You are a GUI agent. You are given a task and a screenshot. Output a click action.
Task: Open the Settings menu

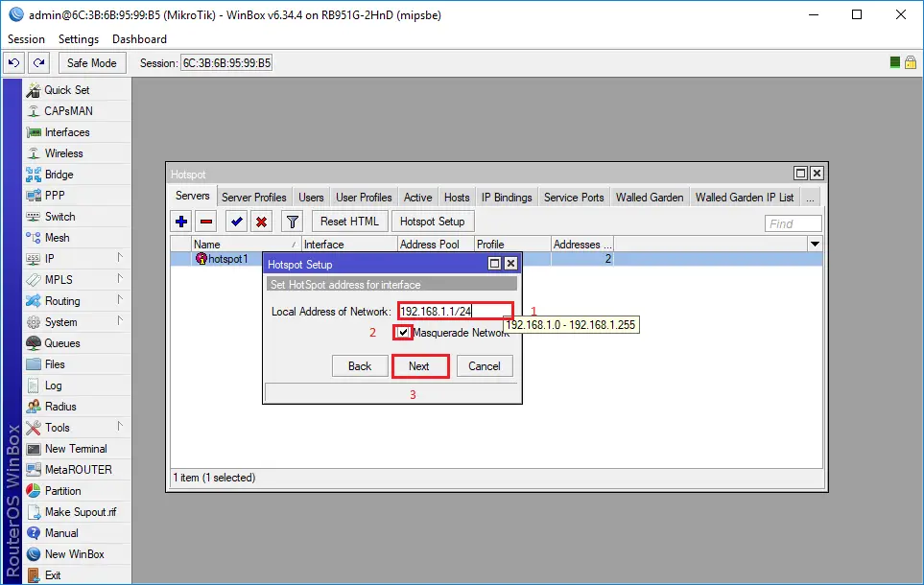tap(79, 39)
